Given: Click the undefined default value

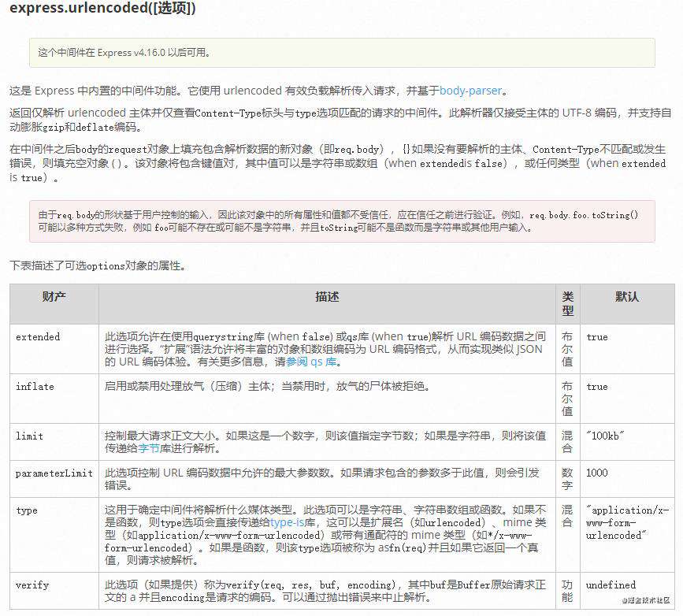Looking at the screenshot, I should 611,585.
